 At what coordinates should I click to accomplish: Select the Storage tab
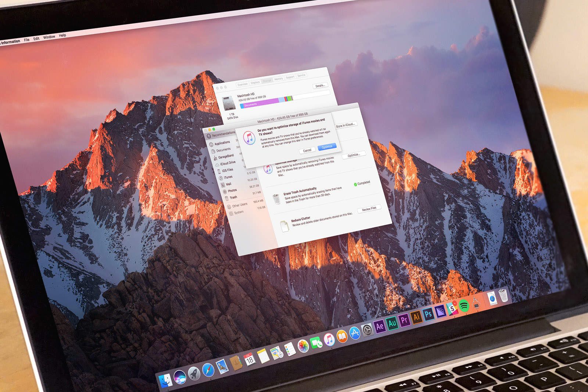267,80
